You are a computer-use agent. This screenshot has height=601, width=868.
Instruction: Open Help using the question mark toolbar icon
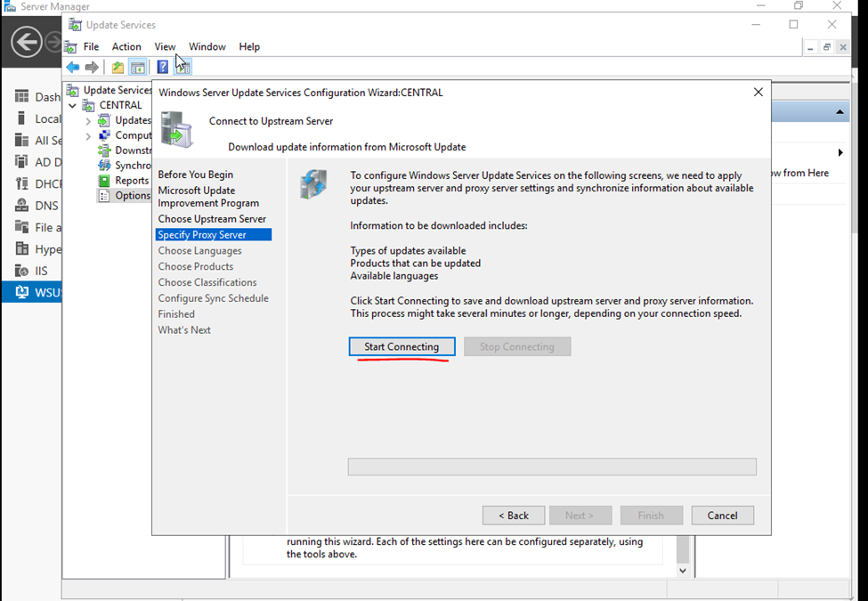162,68
